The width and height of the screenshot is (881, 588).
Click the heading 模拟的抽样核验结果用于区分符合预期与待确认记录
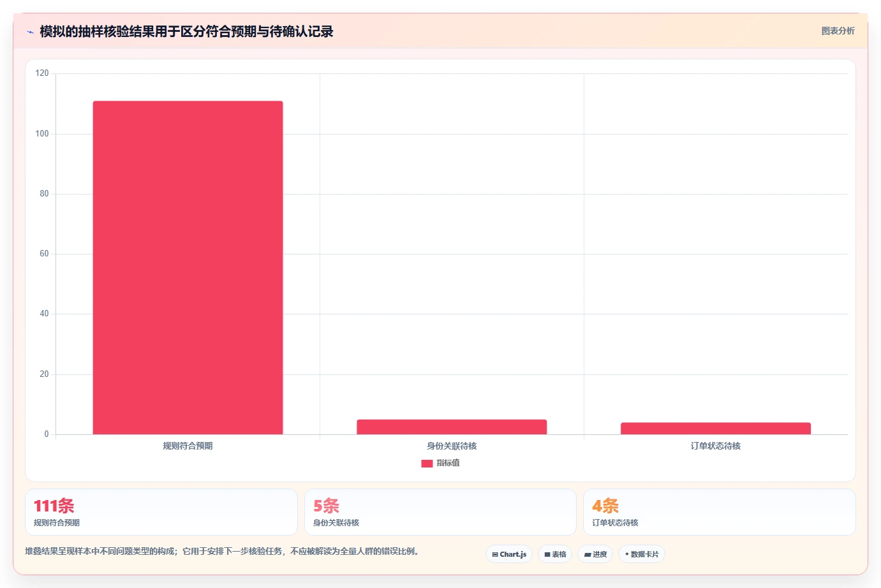(x=186, y=32)
